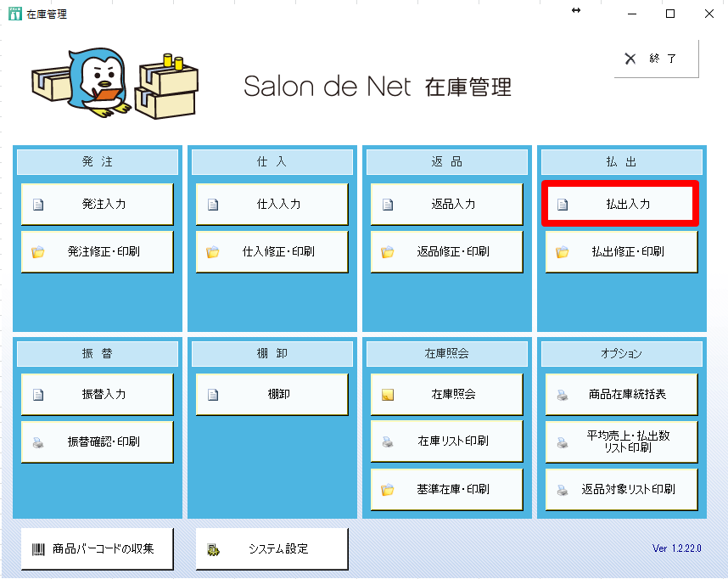This screenshot has width=728, height=579.
Task: Open the 発注入力 order entry screen
Action: pos(97,204)
